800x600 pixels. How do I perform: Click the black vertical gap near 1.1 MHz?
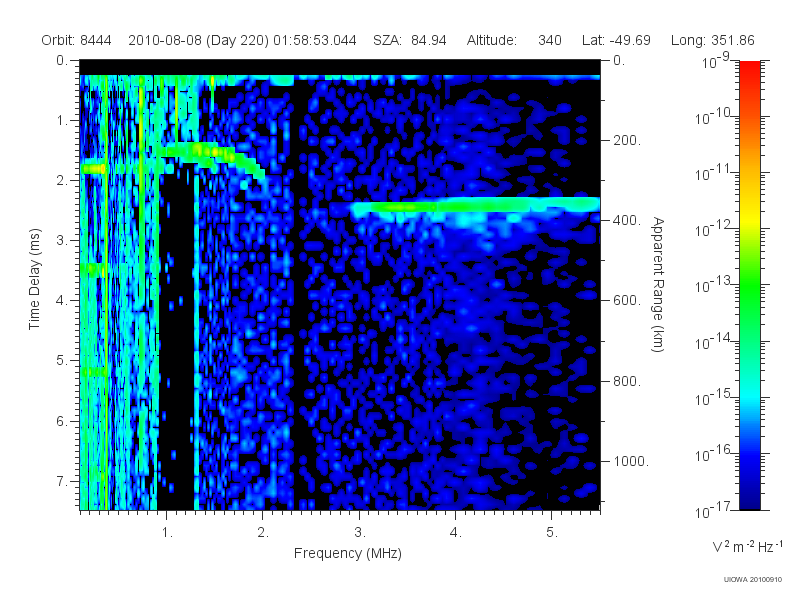tap(176, 342)
